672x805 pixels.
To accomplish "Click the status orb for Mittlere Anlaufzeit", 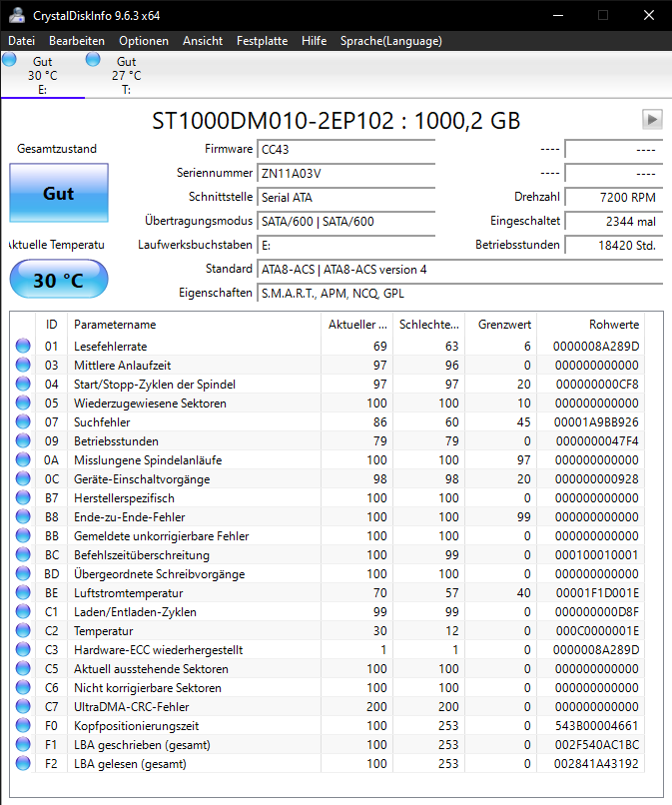I will (23, 365).
